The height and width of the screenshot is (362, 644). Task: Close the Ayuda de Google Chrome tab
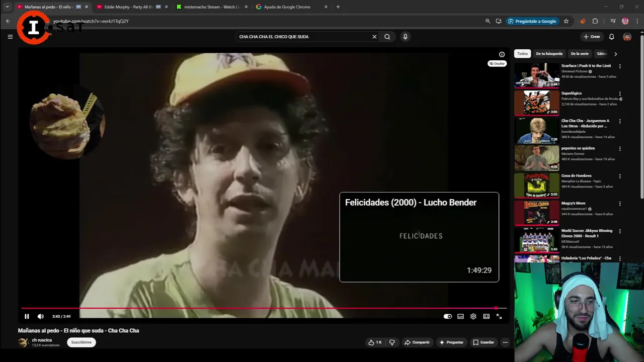[326, 7]
